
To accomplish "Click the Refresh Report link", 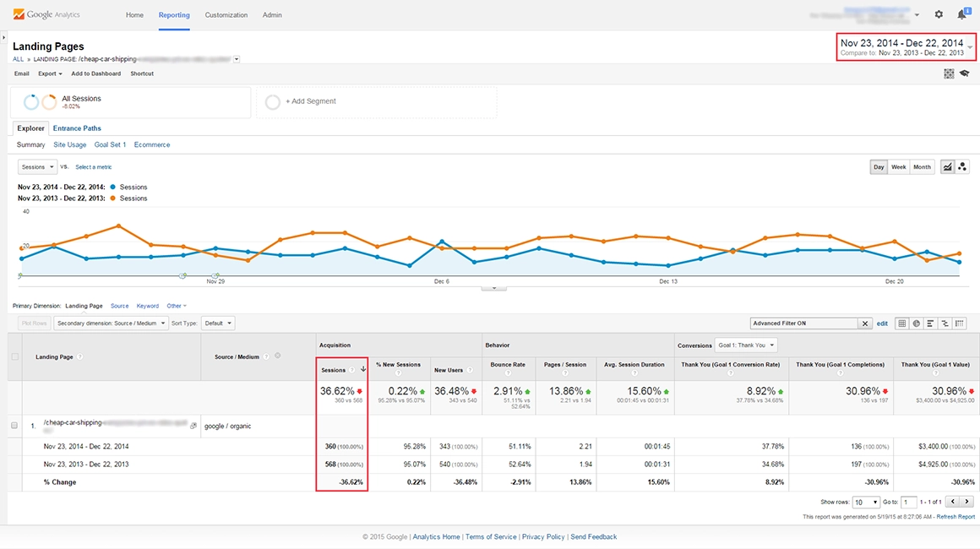I will pyautogui.click(x=955, y=517).
